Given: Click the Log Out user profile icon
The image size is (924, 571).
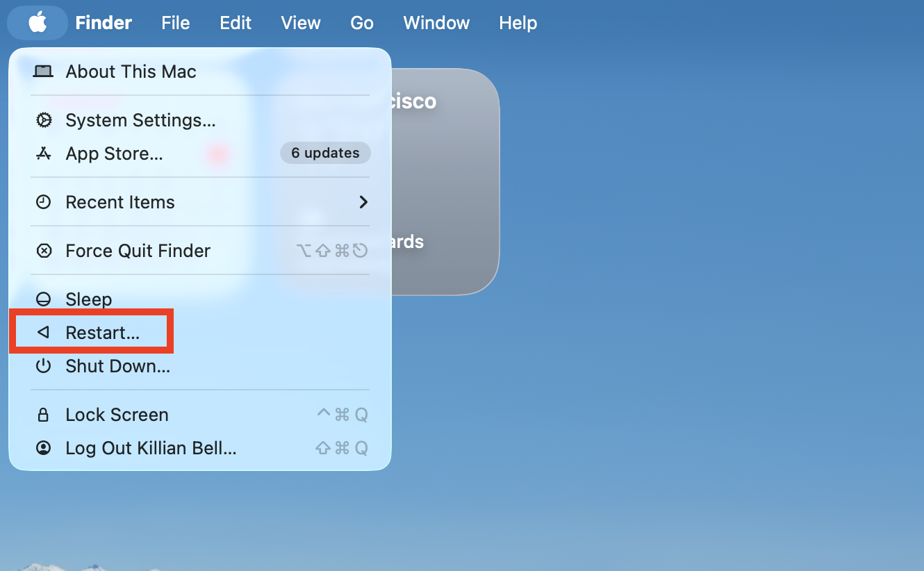Looking at the screenshot, I should coord(43,448).
